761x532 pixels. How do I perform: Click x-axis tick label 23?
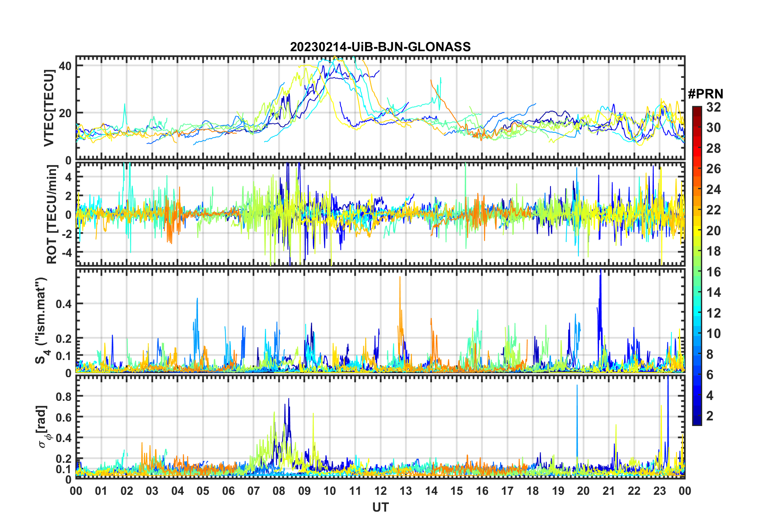(659, 491)
